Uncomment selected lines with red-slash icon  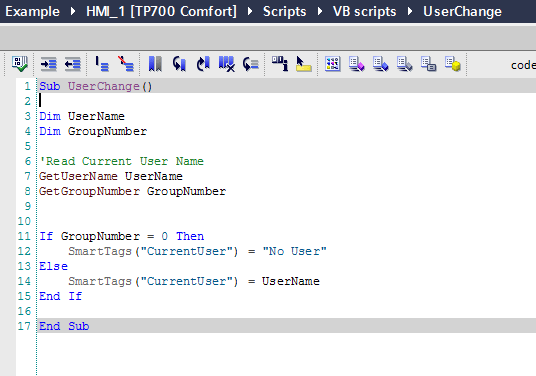pyautogui.click(x=126, y=64)
